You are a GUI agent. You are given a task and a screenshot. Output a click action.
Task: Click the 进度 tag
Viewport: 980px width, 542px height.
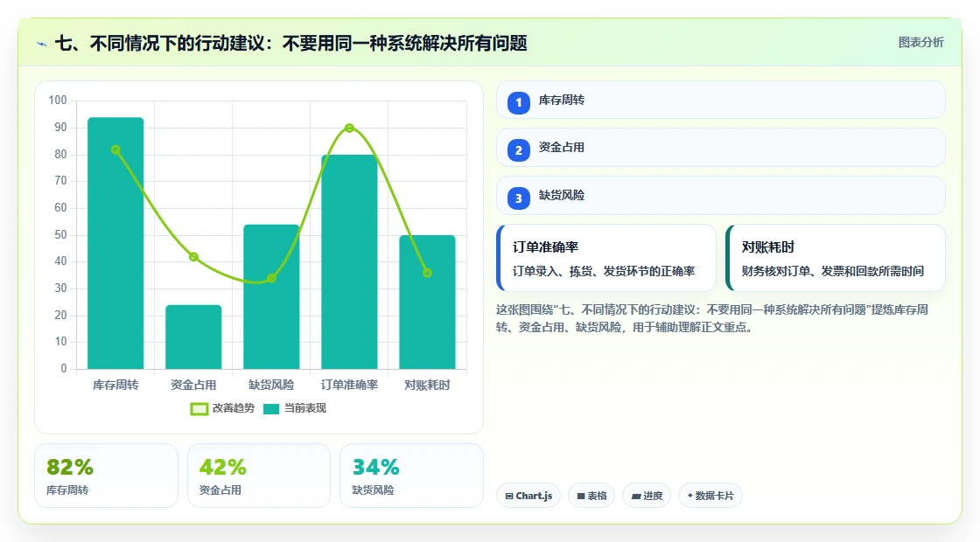(x=647, y=496)
